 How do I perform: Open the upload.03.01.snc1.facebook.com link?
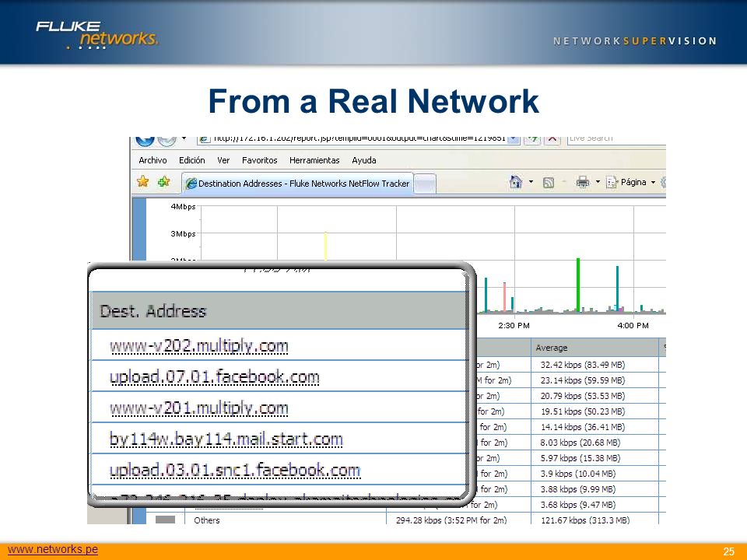[x=235, y=470]
